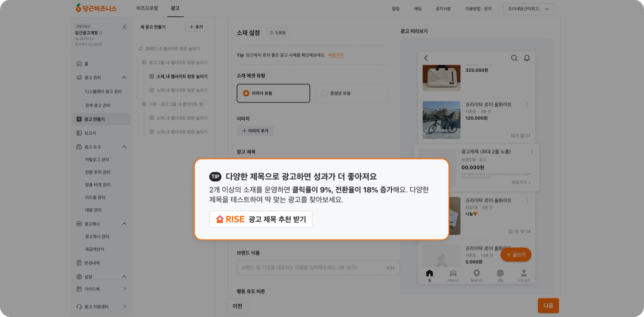Viewport: 644px width, 317px height.
Task: Select 캠페인_내 웹사이트 방문 늘리기
Action: 169,49
